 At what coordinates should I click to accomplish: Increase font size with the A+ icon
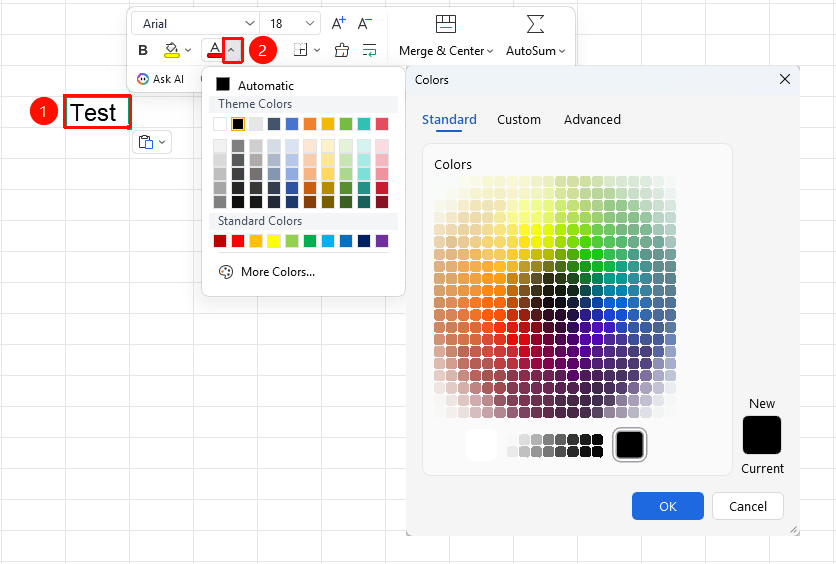pos(339,23)
